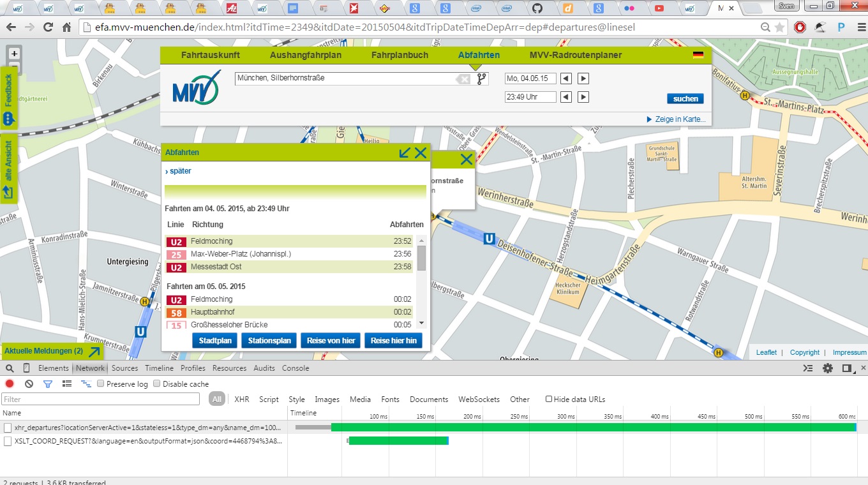Viewport: 868px width, 485px height.
Task: Open the Aushangfahrplan tab
Action: [x=306, y=55]
